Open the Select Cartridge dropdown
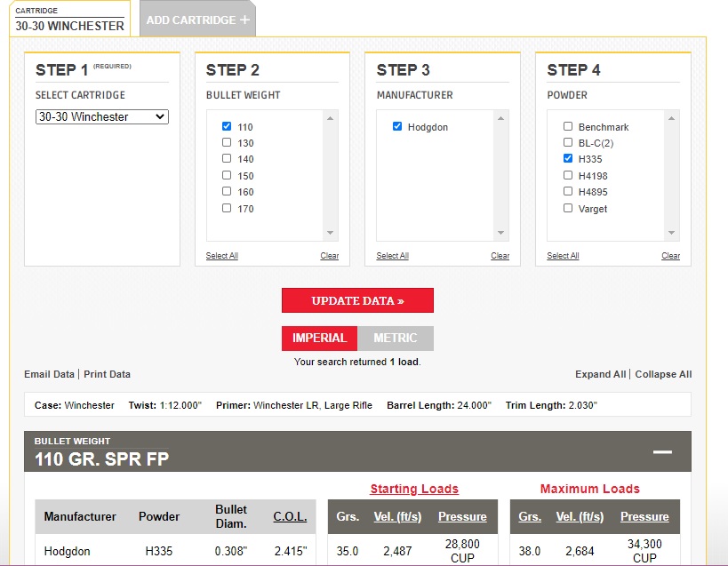Screen dimensions: 728x566 (102, 116)
